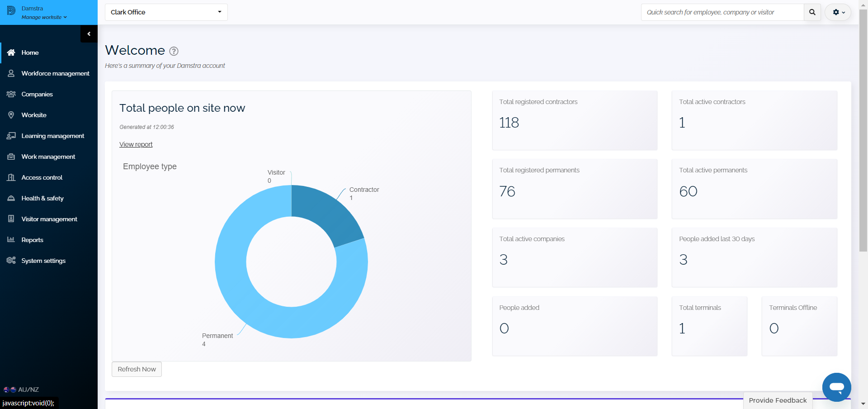Click the search magnifier icon
The height and width of the screenshot is (409, 868).
point(812,12)
